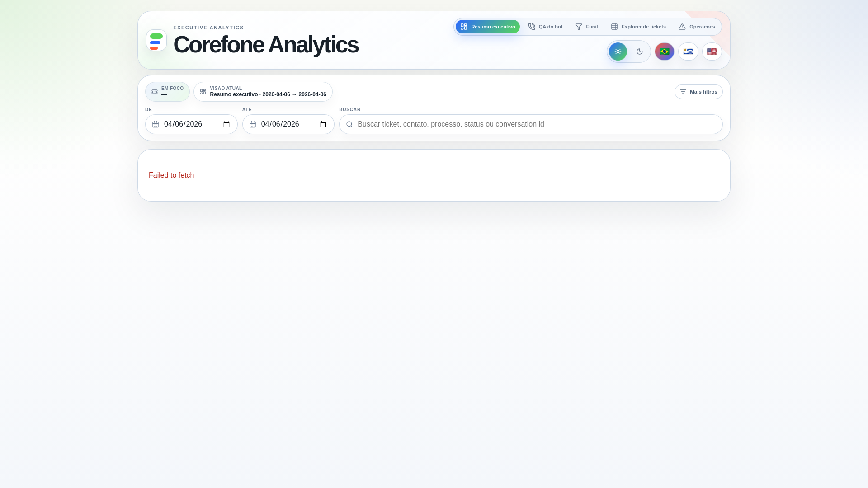Screen dimensions: 868x488
Task: Open the Funil tab
Action: [x=586, y=27]
